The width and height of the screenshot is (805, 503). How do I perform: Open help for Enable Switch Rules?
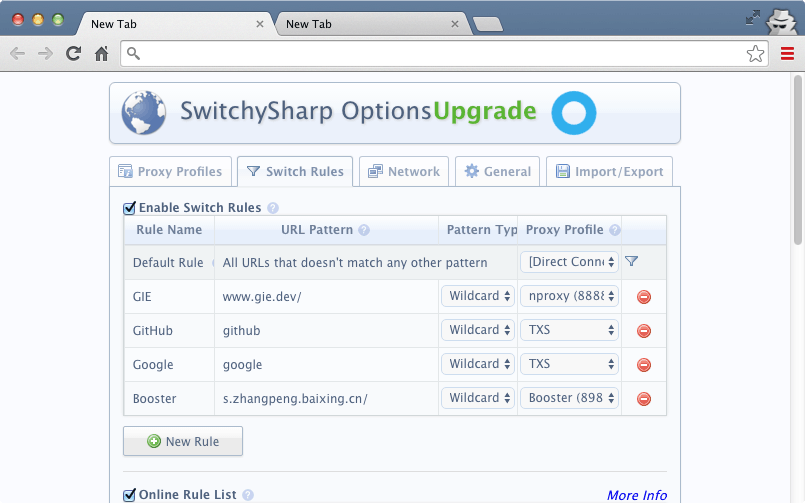tap(273, 208)
